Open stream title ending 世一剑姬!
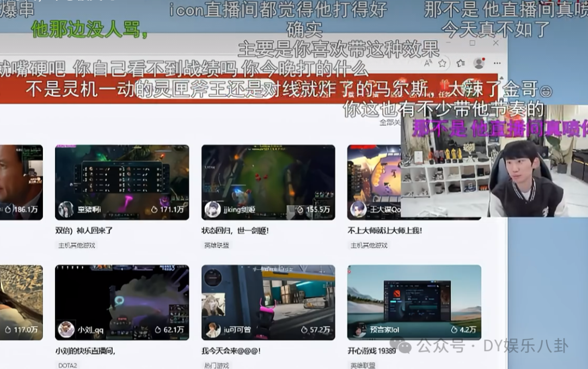588x369 pixels. pos(235,231)
